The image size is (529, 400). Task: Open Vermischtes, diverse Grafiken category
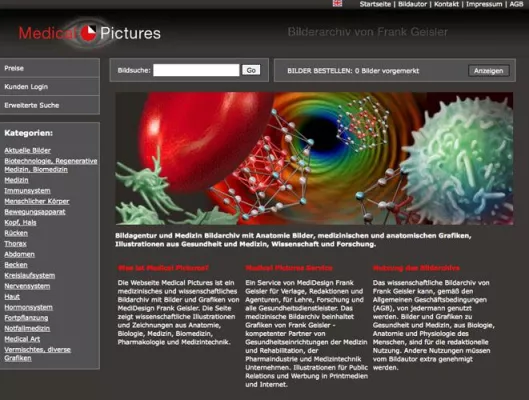pos(37,354)
